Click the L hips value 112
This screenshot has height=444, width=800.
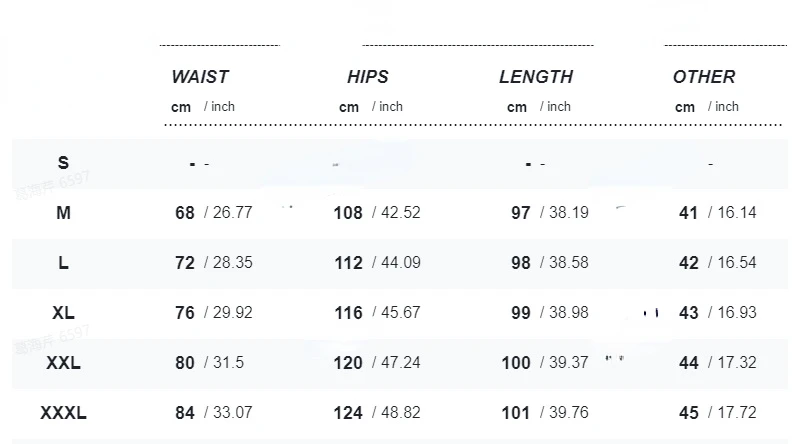pos(348,263)
